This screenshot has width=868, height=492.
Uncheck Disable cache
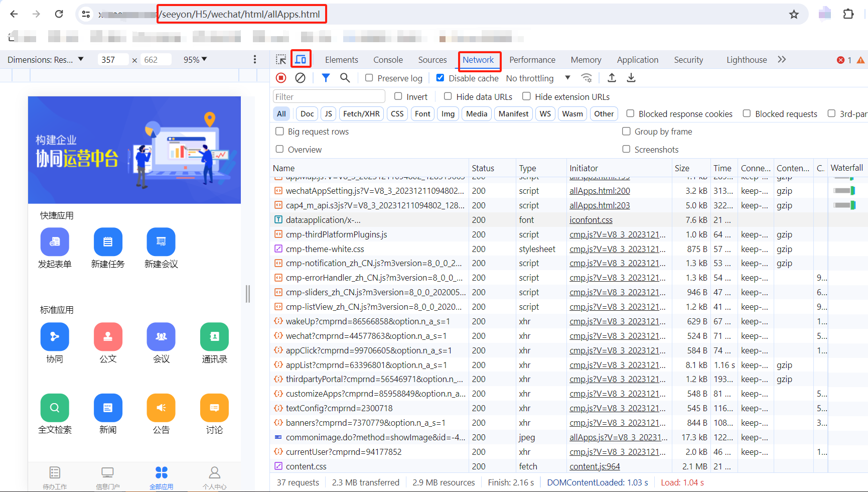tap(440, 78)
